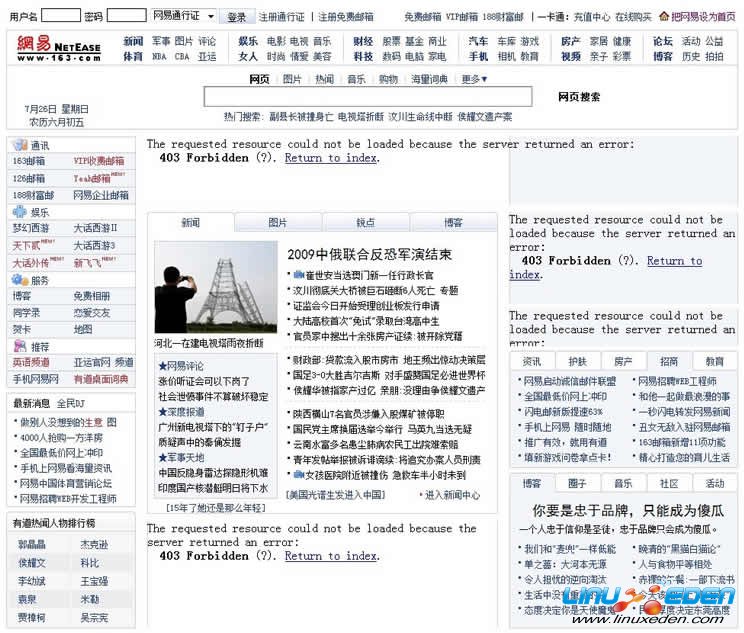744x633 pixels.
Task: Expand the 更多 search categories menu
Action: pyautogui.click(x=474, y=79)
